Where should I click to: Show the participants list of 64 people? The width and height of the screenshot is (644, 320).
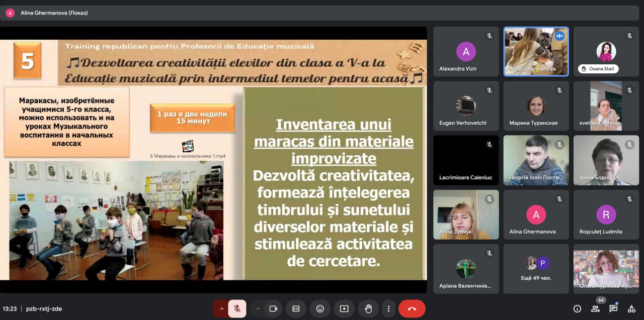point(595,308)
